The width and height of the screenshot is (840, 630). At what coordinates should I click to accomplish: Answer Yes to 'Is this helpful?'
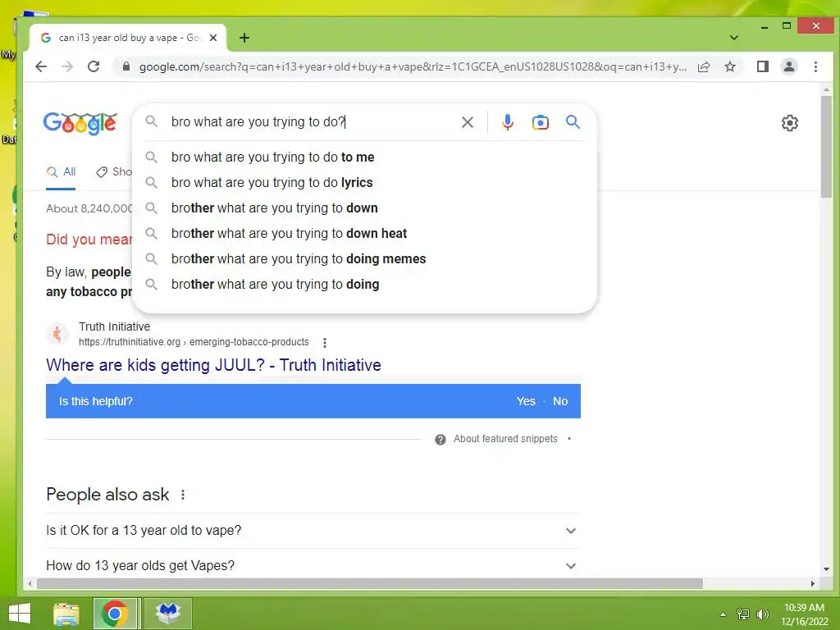pos(526,401)
